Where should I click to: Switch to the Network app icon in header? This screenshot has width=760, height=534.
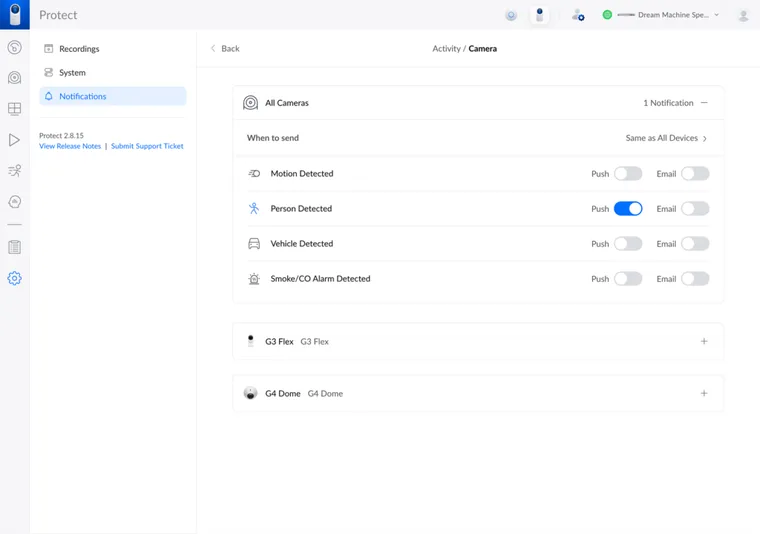(511, 15)
